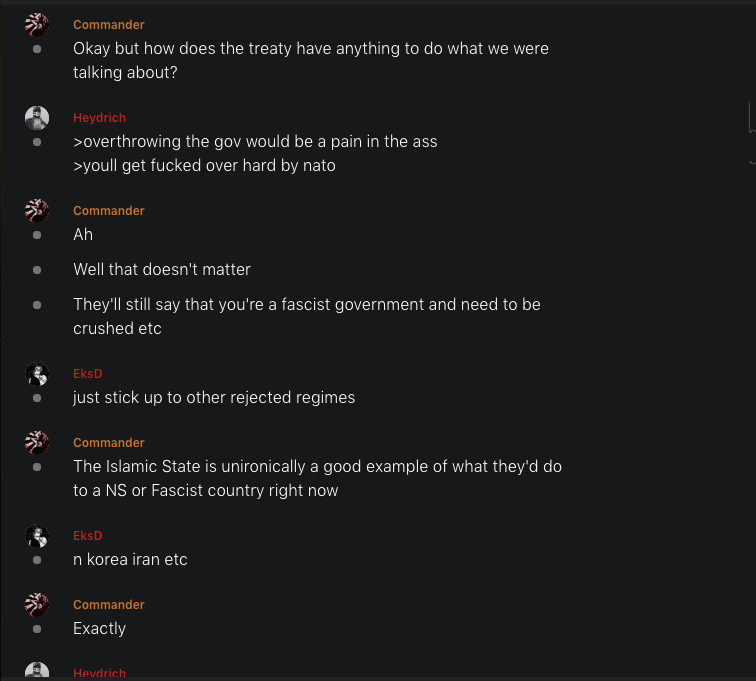This screenshot has width=756, height=681.
Task: Select the 'Exactly' message text
Action: [100, 628]
